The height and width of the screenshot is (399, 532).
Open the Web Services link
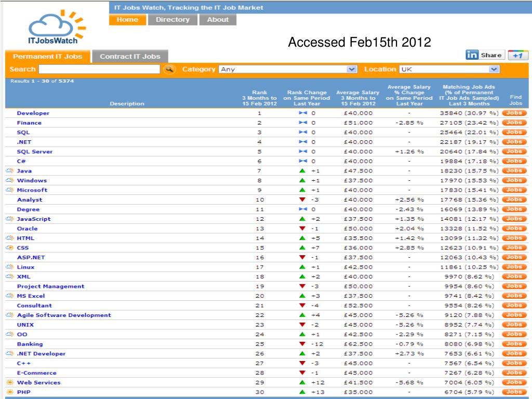(39, 382)
